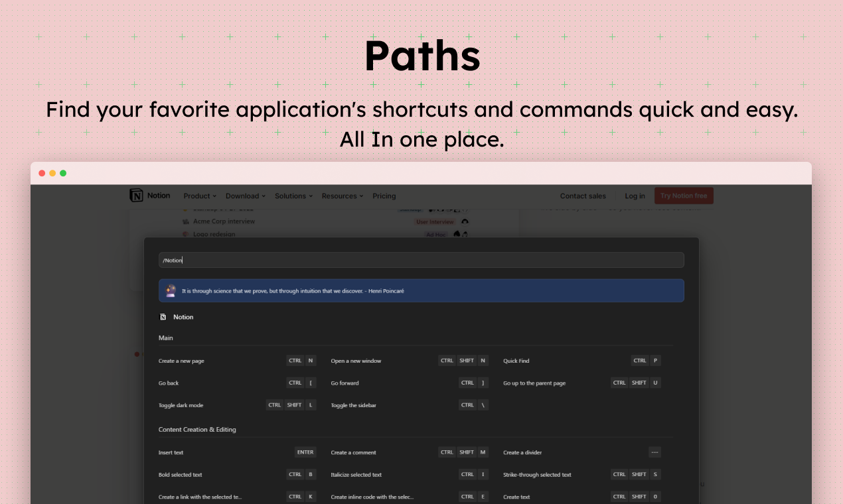Click the Contact sales link
The width and height of the screenshot is (843, 504).
tap(583, 196)
